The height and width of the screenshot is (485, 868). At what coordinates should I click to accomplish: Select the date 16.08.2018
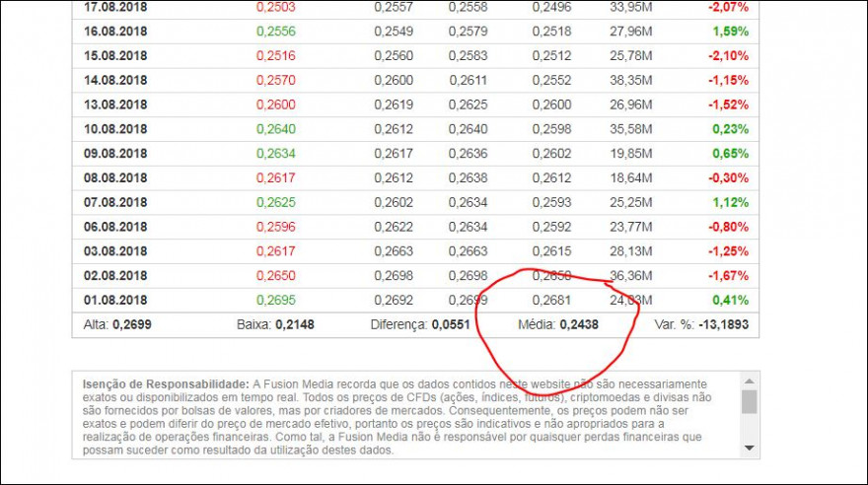115,32
